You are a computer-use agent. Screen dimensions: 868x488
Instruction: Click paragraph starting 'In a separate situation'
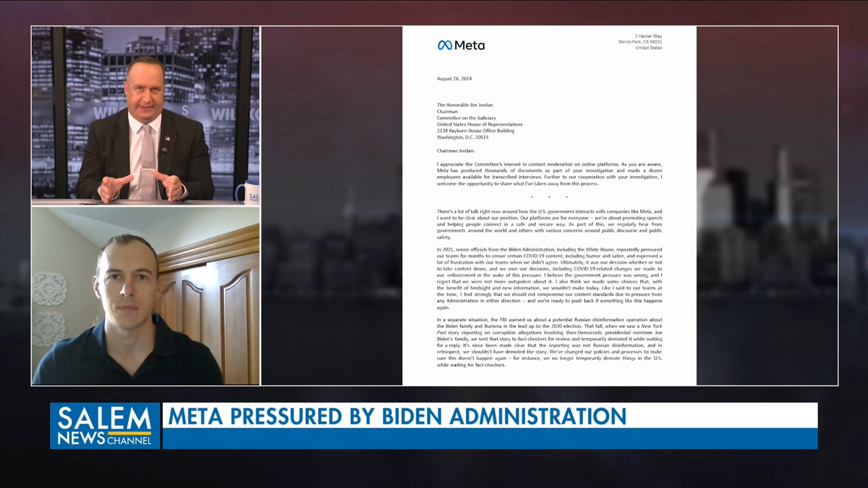point(549,342)
